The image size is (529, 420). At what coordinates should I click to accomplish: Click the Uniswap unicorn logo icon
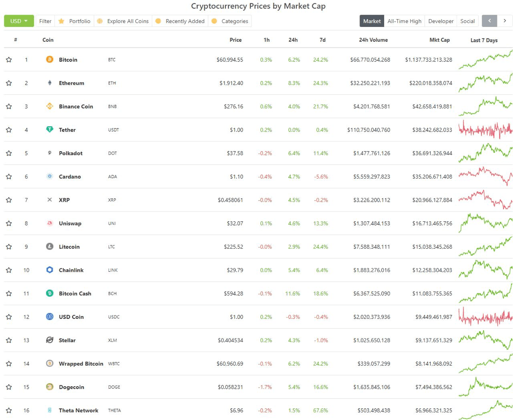50,223
